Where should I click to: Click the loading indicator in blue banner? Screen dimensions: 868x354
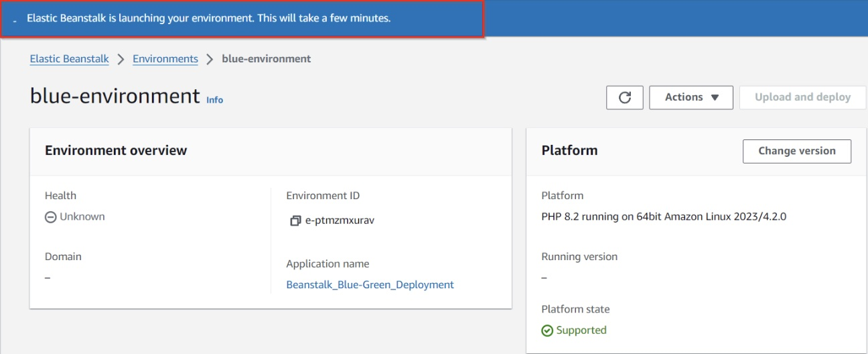[x=15, y=21]
